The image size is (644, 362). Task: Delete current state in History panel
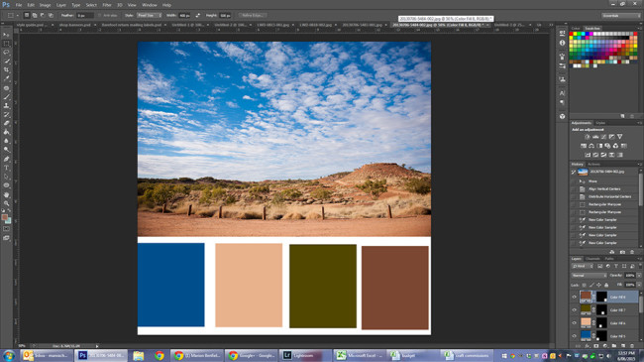632,252
